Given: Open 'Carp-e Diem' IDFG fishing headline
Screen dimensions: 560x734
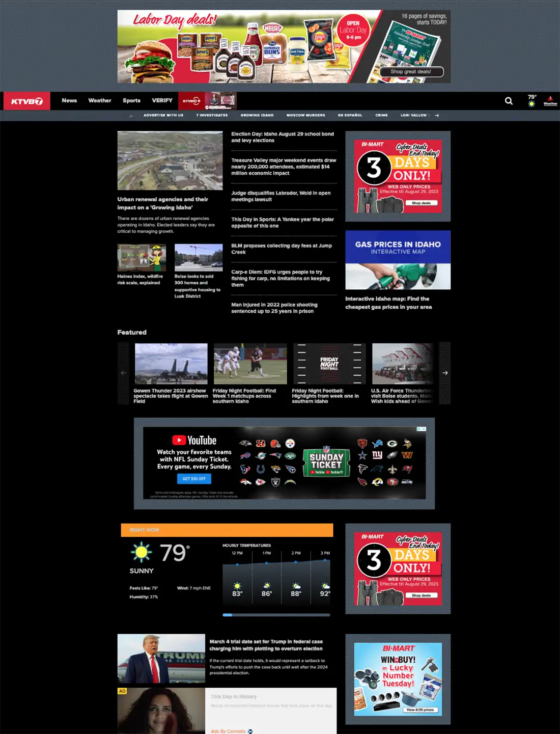Looking at the screenshot, I should [x=281, y=278].
